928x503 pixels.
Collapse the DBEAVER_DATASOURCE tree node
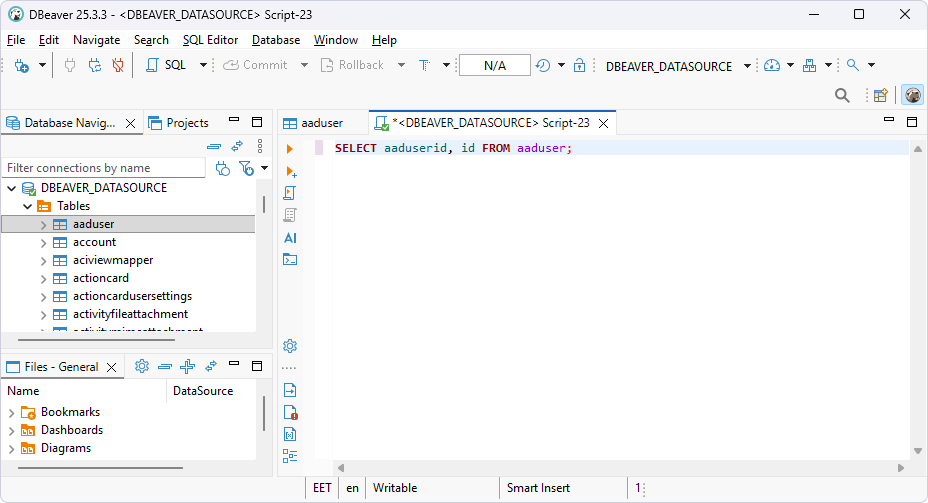12,188
